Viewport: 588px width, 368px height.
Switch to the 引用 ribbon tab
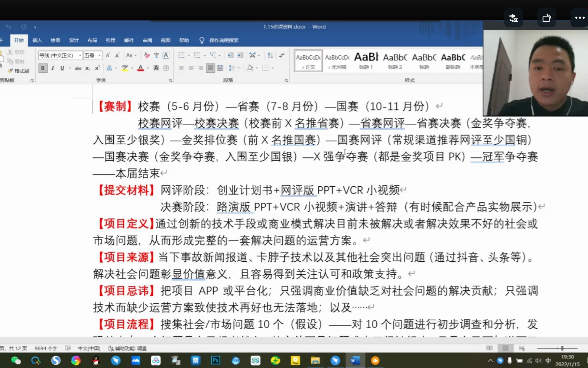click(x=110, y=40)
